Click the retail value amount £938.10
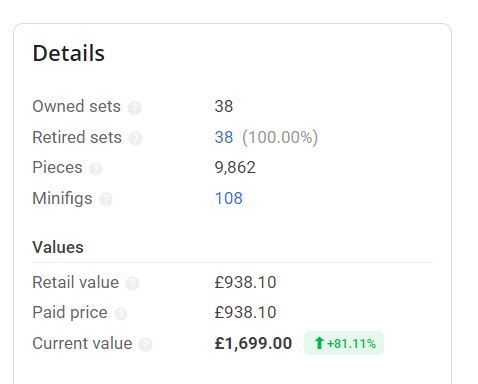This screenshot has height=384, width=478. click(245, 282)
